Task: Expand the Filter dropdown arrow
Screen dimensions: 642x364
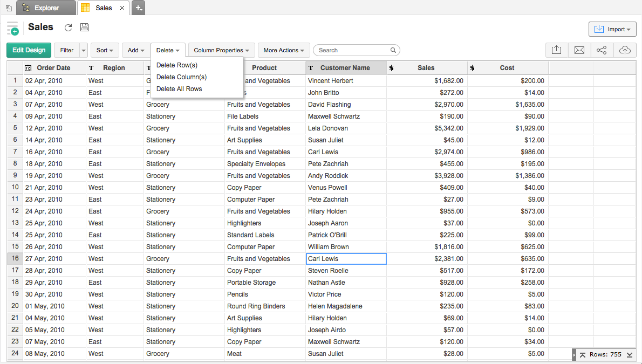Action: click(x=84, y=50)
